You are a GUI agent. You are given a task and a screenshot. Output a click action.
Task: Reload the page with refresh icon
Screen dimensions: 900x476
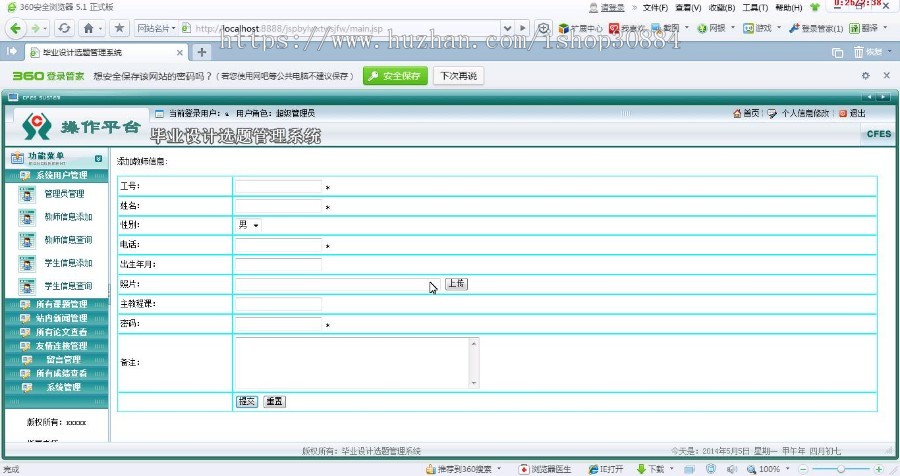(64, 28)
